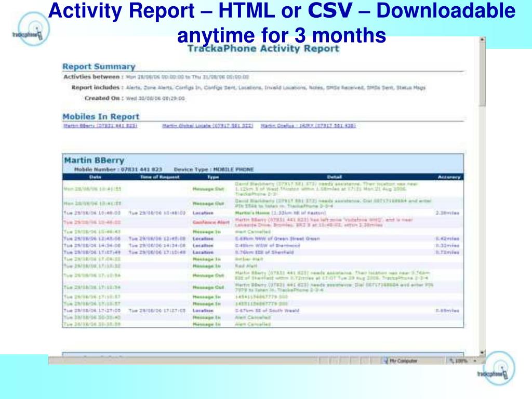Click the Accuracy column header
The width and height of the screenshot is (532, 399).
[x=449, y=177]
